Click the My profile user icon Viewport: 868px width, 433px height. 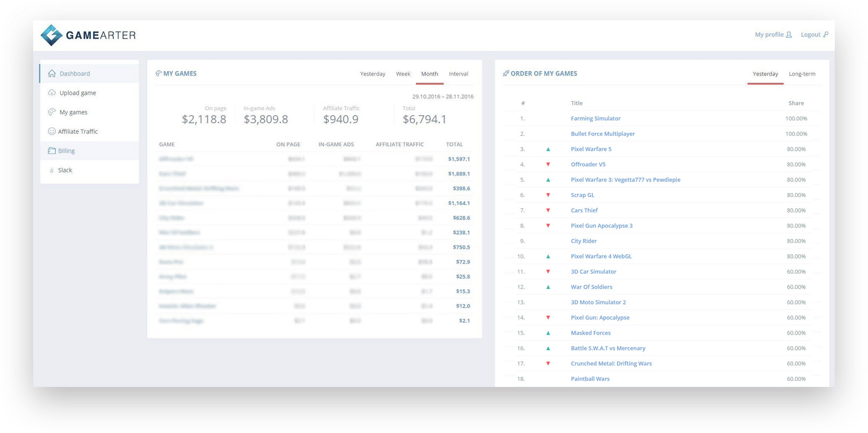[789, 35]
